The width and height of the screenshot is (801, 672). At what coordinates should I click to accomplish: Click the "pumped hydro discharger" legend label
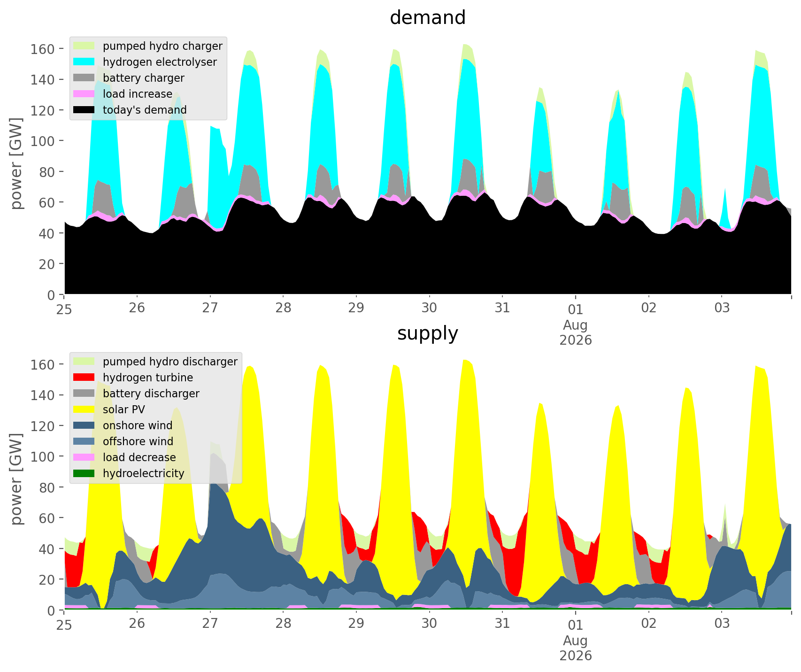click(170, 362)
